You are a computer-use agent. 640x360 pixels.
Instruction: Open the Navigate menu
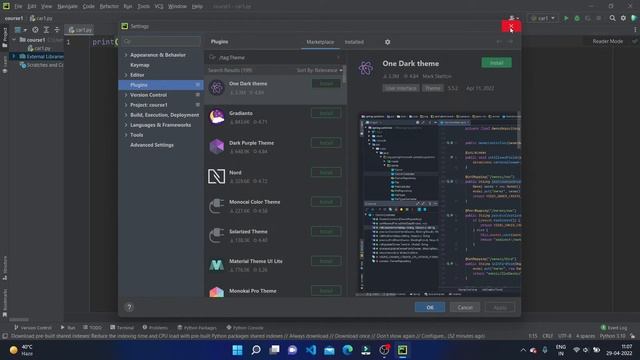pos(67,7)
